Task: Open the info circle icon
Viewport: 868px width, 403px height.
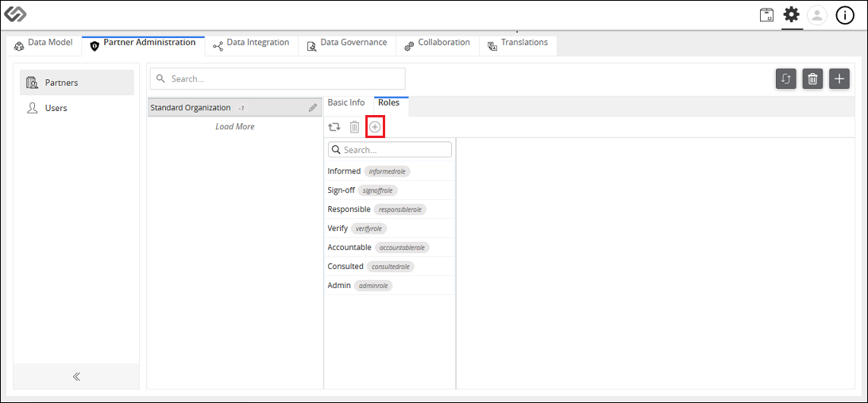Action: pyautogui.click(x=845, y=16)
